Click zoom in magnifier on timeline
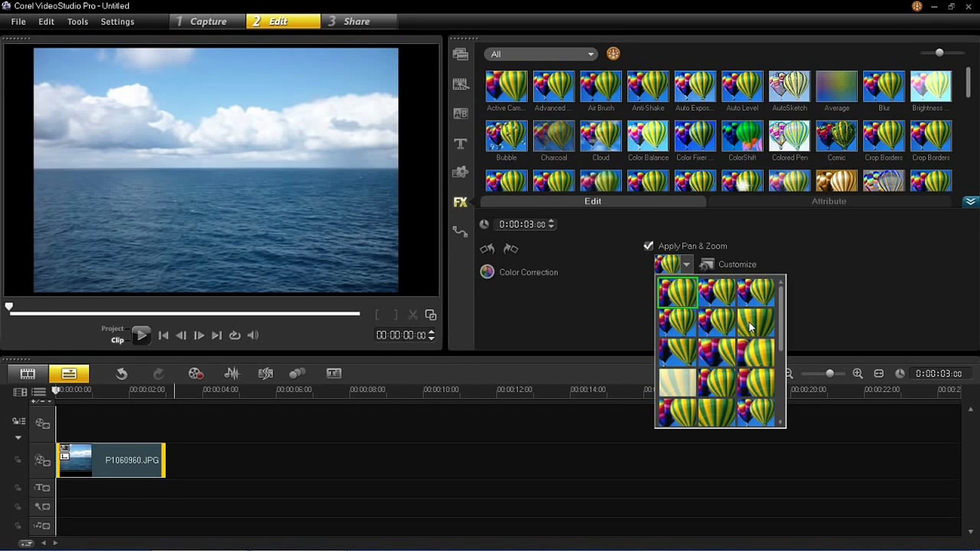 click(857, 373)
